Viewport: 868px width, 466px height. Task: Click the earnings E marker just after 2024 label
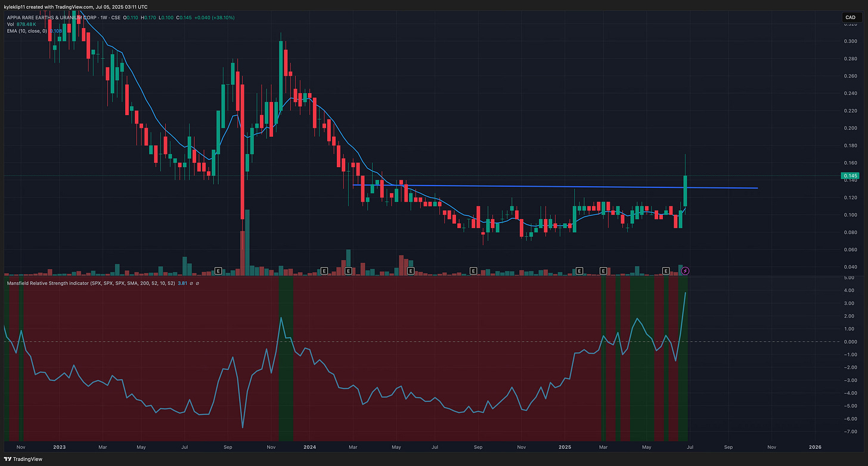click(x=324, y=271)
